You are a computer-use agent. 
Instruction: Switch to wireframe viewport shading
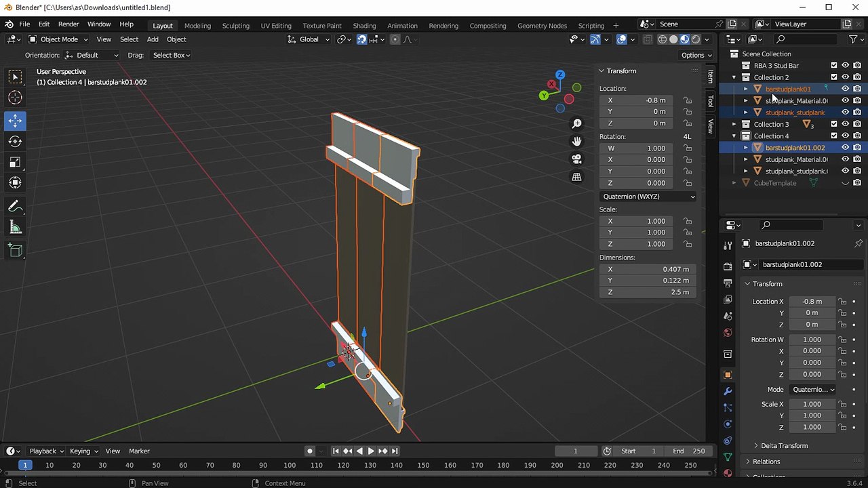(x=663, y=39)
